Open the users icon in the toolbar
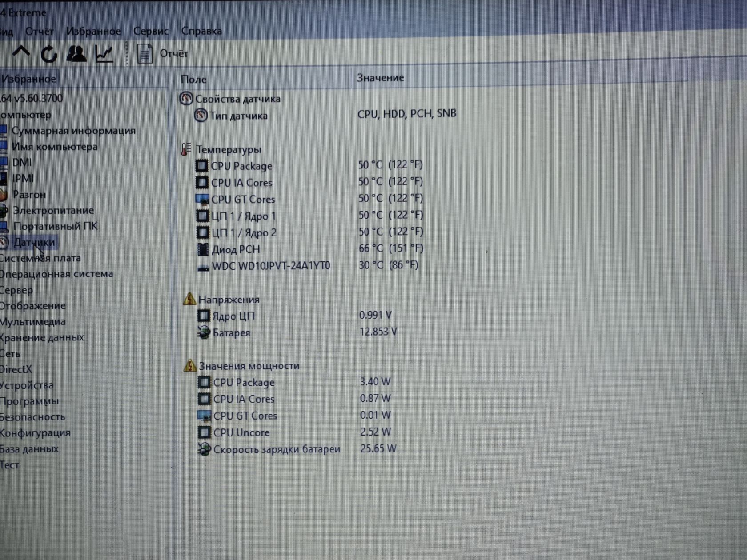This screenshot has width=747, height=560. click(x=76, y=54)
